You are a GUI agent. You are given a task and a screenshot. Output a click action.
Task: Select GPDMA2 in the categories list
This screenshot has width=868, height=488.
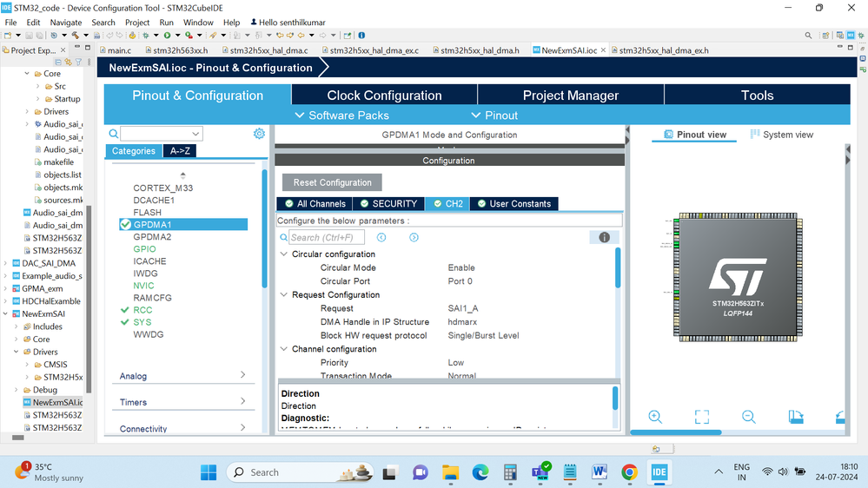click(x=152, y=237)
